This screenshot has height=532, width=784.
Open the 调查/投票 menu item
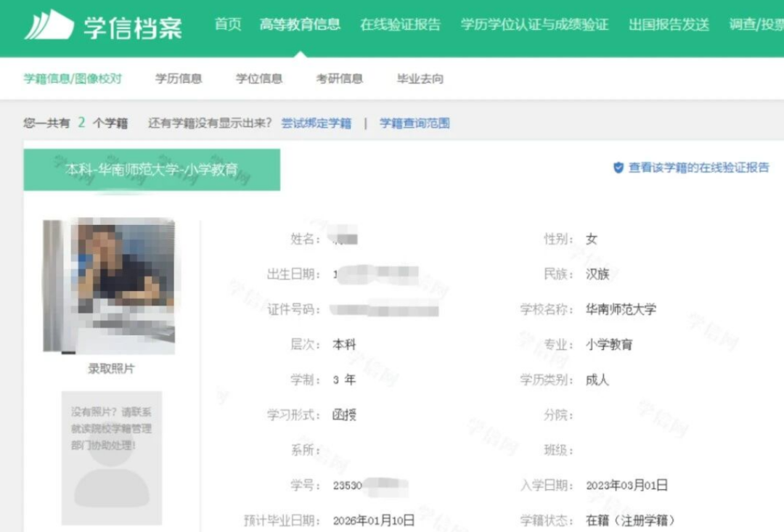pyautogui.click(x=756, y=24)
